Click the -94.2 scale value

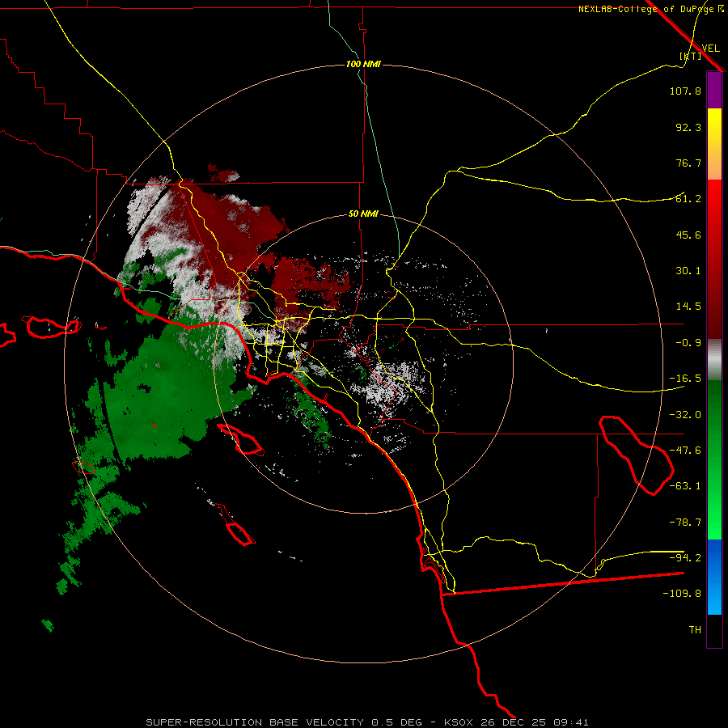click(685, 557)
